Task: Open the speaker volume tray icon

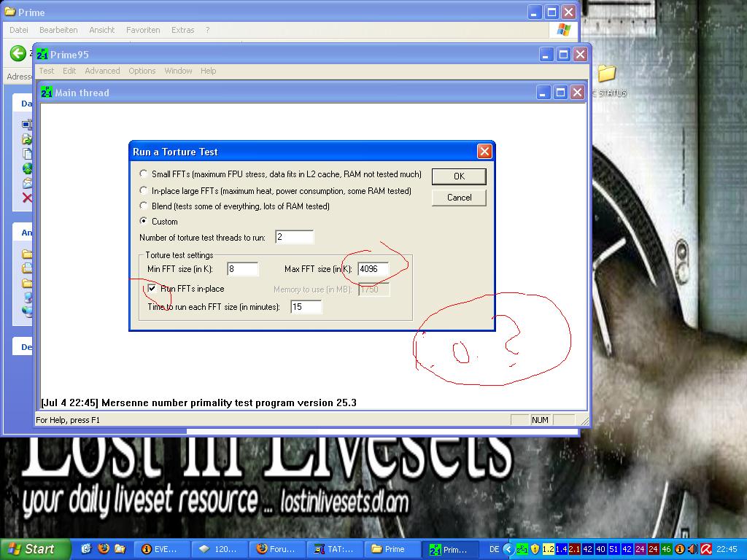Action: pos(693,549)
